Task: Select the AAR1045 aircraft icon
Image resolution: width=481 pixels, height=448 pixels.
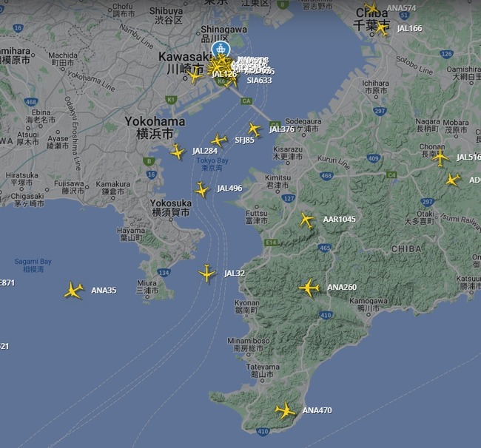Action: pyautogui.click(x=306, y=220)
